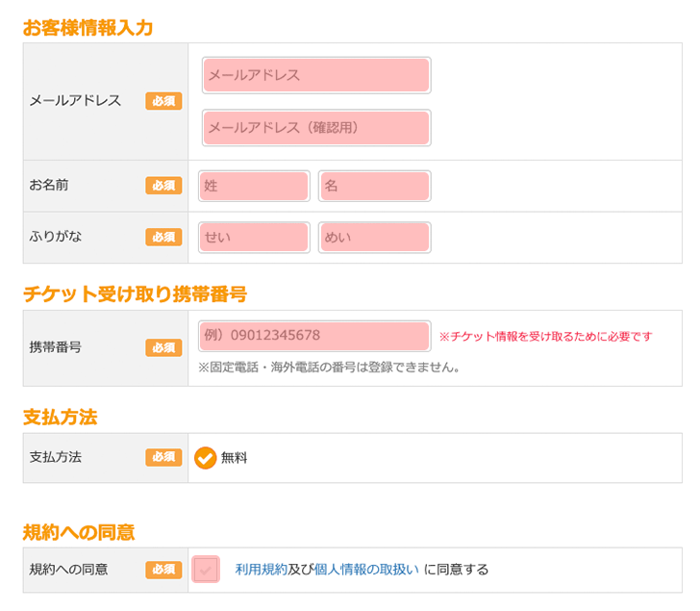Click the 無料 label text
This screenshot has width=700, height=611.
point(235,458)
